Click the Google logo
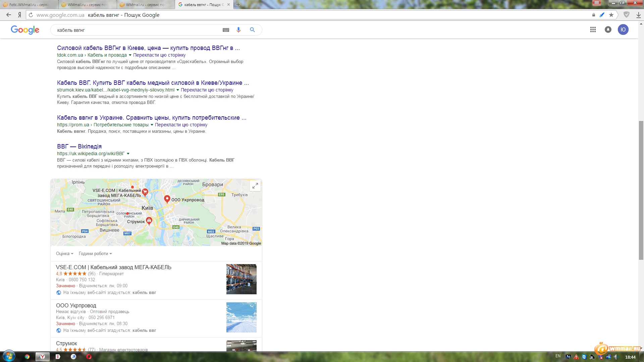This screenshot has width=644, height=362. (x=25, y=30)
